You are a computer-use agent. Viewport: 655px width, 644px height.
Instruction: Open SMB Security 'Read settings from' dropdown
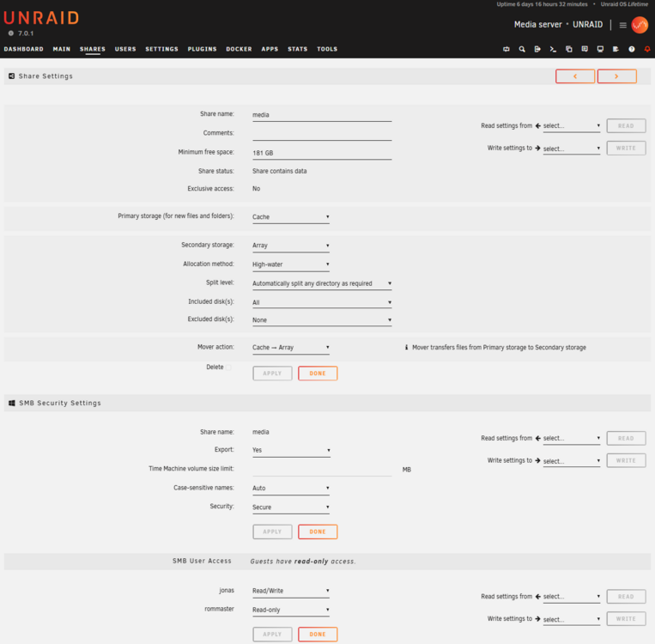572,439
